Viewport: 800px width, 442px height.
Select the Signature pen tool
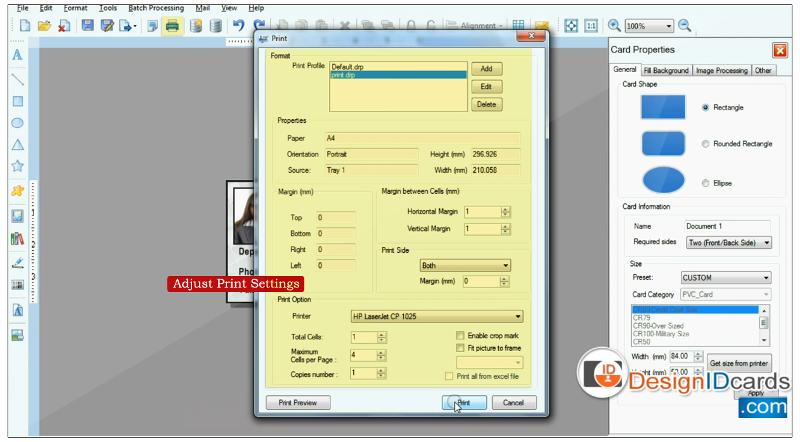17,263
